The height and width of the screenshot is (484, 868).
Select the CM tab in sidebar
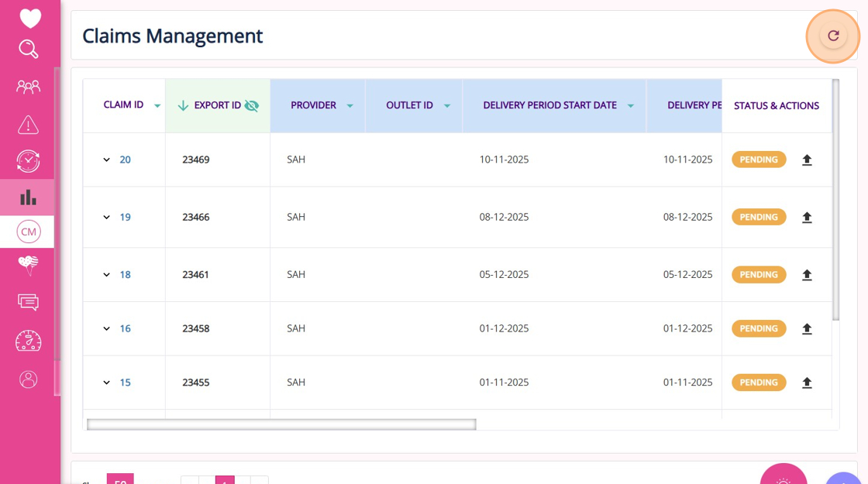point(29,232)
